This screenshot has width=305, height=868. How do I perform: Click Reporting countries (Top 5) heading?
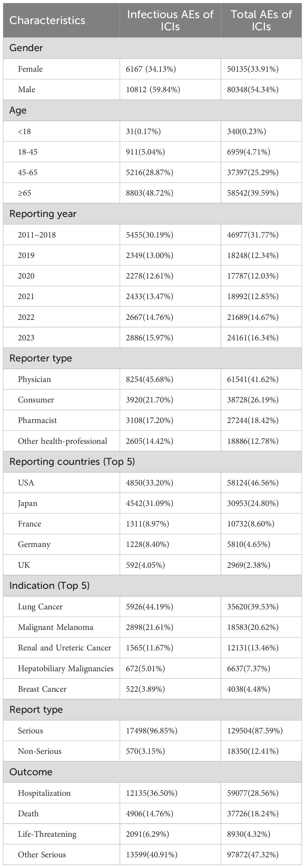coord(72,462)
